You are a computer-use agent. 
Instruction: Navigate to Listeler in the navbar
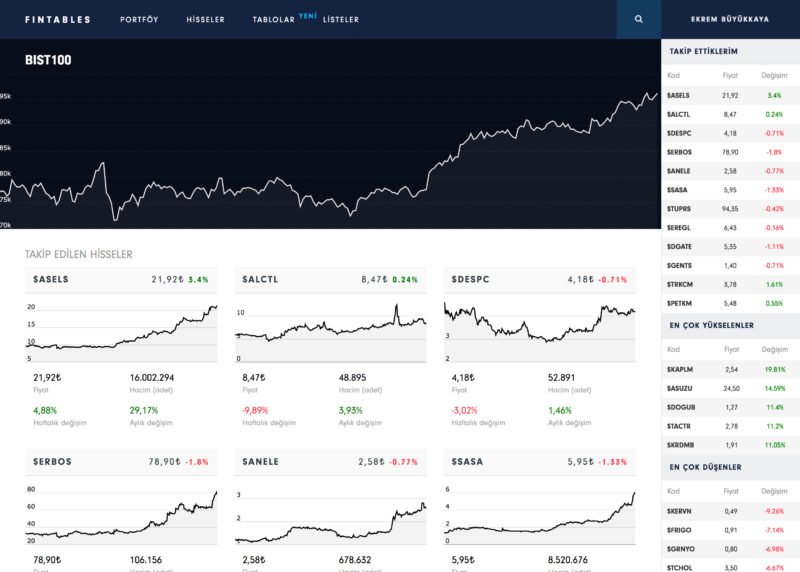click(x=340, y=19)
